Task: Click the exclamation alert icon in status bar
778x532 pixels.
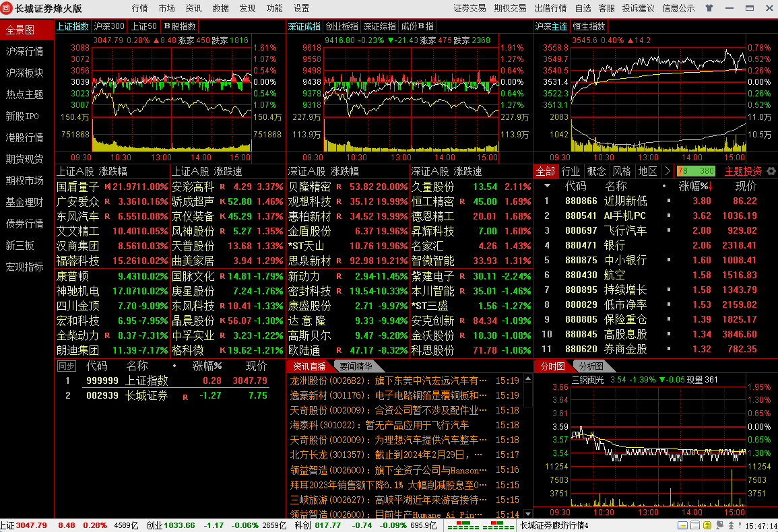Action: click(x=740, y=525)
